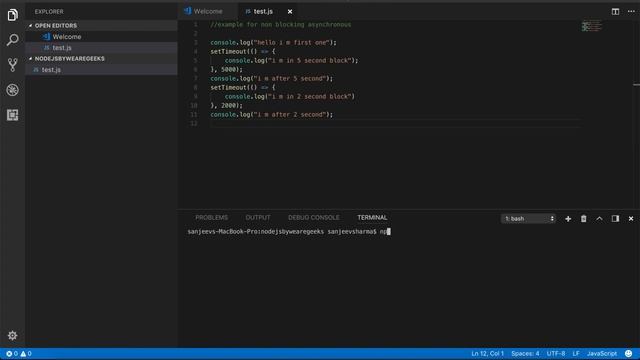This screenshot has height=360, width=640.
Task: Open test.js under Open Editors
Action: click(102, 48)
